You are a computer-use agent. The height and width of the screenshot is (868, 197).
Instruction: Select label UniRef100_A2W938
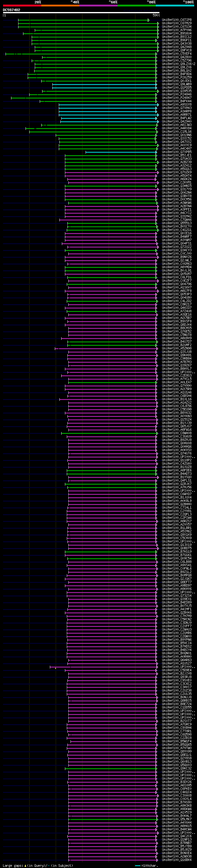[x=177, y=856]
